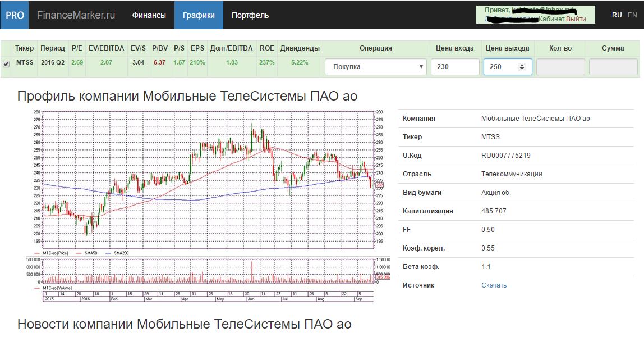Click the Цена входа column header

454,48
